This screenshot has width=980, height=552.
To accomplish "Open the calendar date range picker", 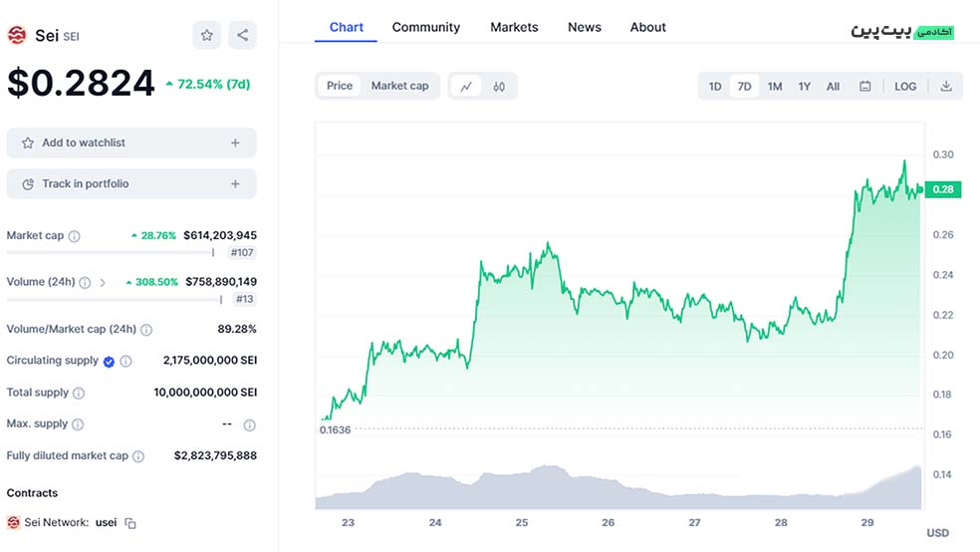I will [x=865, y=87].
